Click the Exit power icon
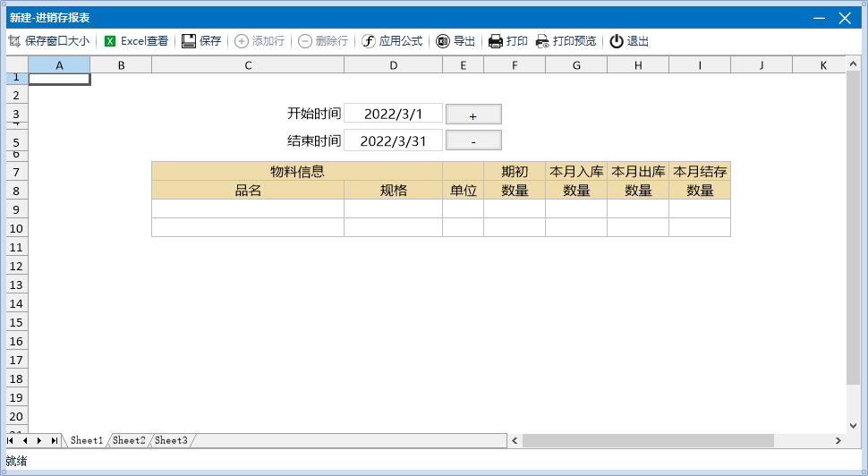The image size is (868, 476). click(617, 41)
